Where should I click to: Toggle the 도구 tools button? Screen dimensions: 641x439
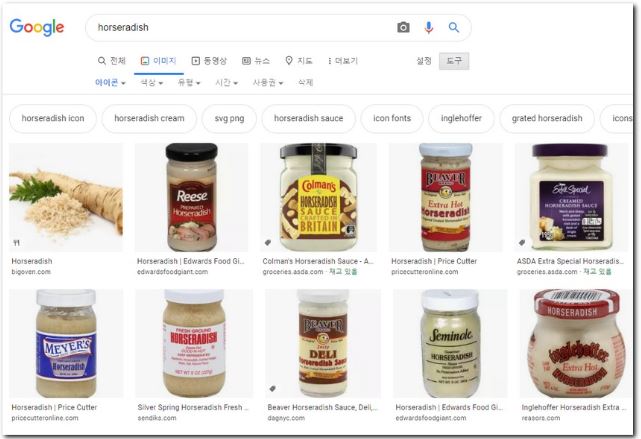pyautogui.click(x=454, y=61)
